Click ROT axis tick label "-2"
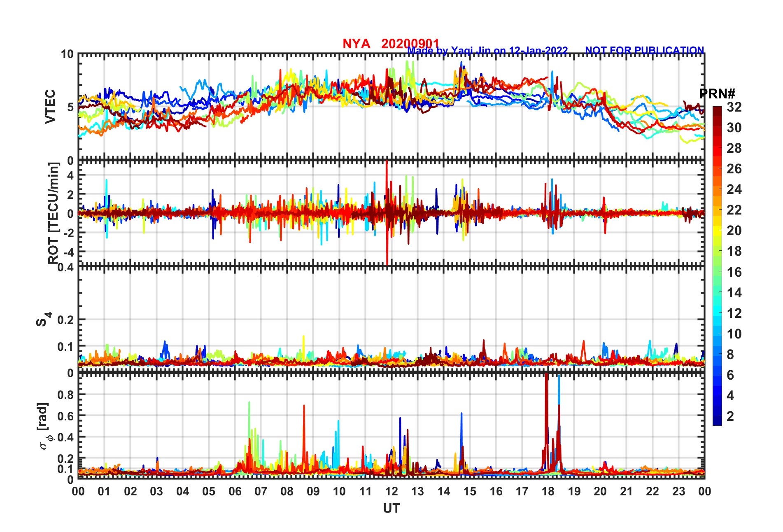This screenshot has height=532, width=783. tap(68, 232)
